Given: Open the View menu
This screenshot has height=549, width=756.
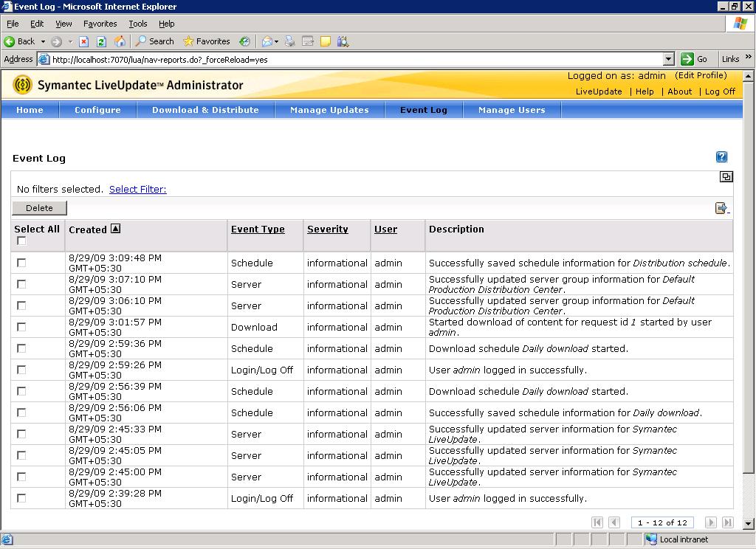Looking at the screenshot, I should (63, 24).
